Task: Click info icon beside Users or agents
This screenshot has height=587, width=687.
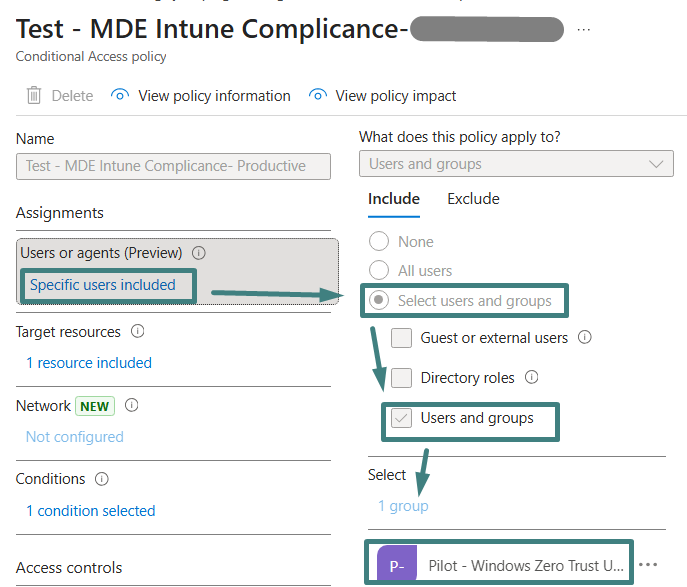Action: point(199,253)
